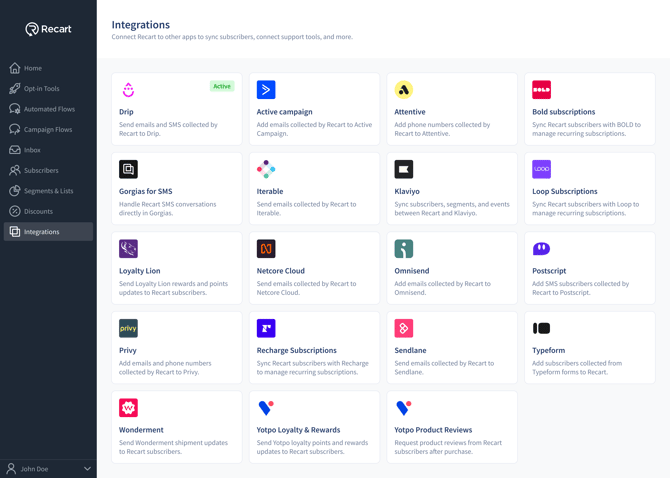
Task: Open the Attentive integration title
Action: tap(410, 112)
